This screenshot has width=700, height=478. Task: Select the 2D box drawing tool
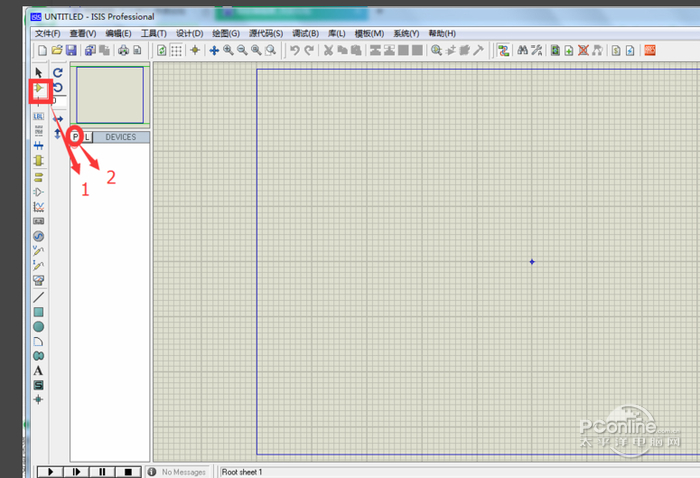tap(38, 311)
